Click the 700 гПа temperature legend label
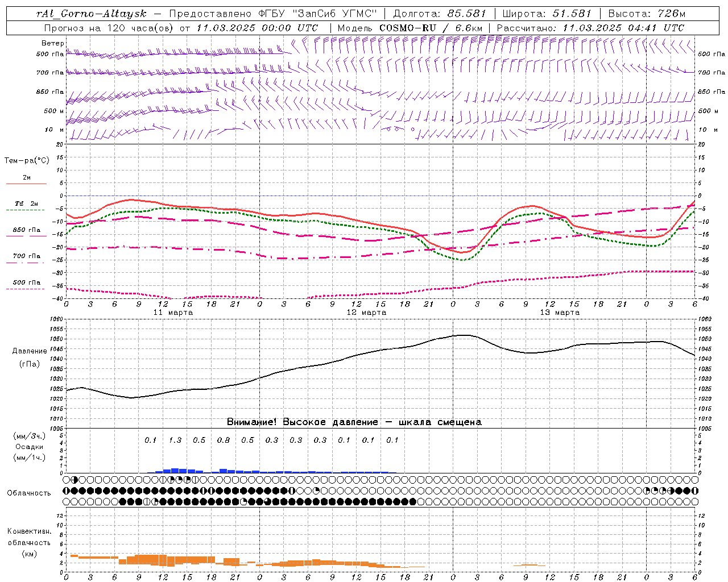 click(x=27, y=256)
